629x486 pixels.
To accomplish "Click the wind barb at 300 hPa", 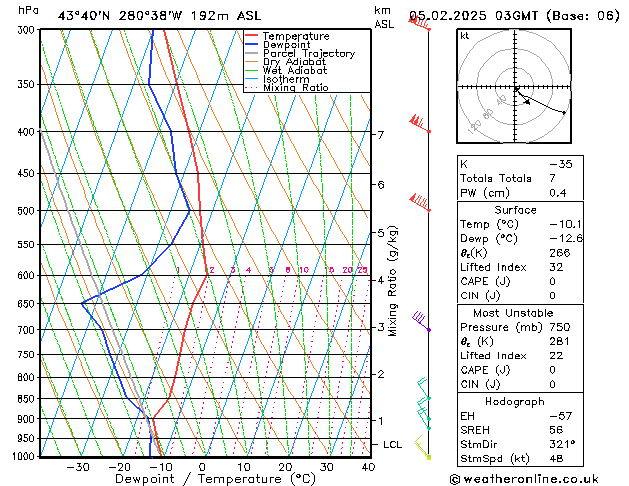I will (x=420, y=23).
